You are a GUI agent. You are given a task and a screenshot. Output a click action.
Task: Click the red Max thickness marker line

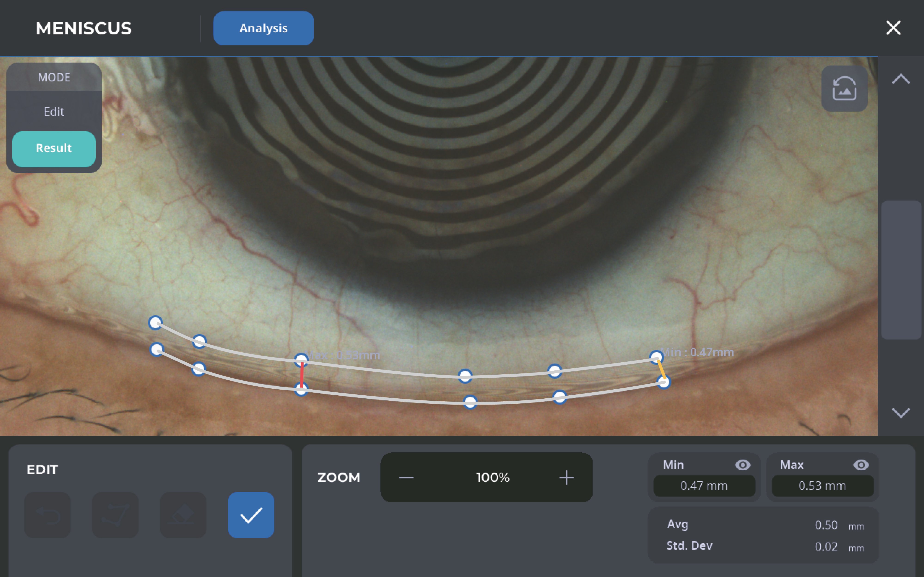[x=302, y=375]
